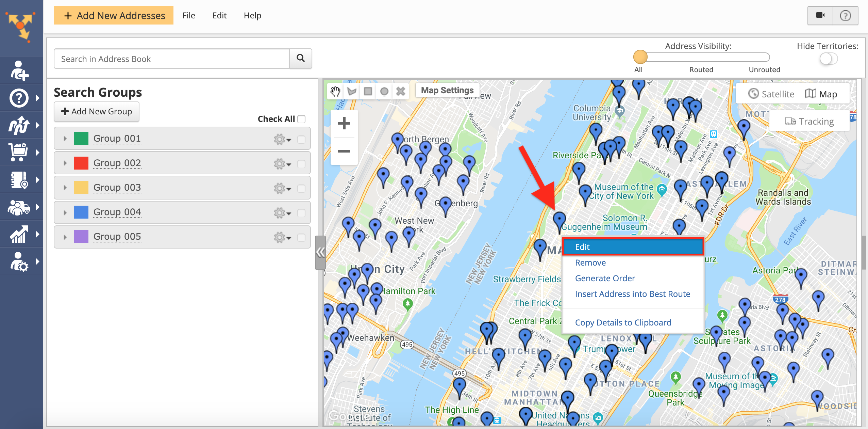Open the help question mark sidebar icon
The height and width of the screenshot is (429, 868).
click(19, 98)
